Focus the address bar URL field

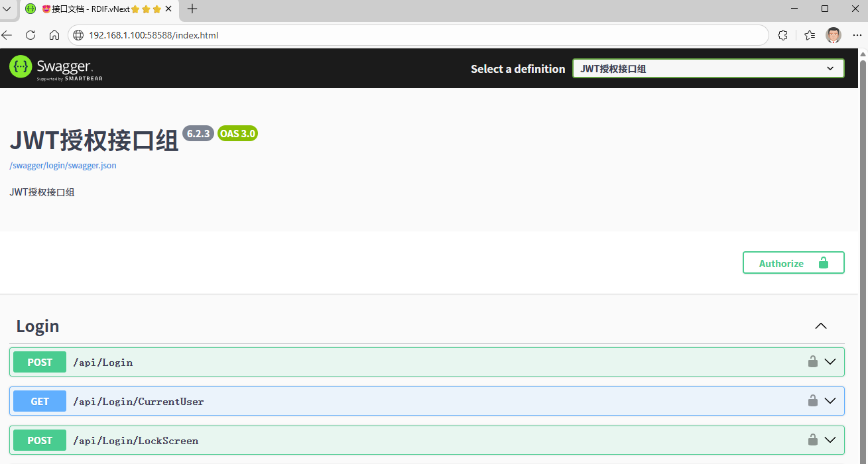pyautogui.click(x=418, y=35)
